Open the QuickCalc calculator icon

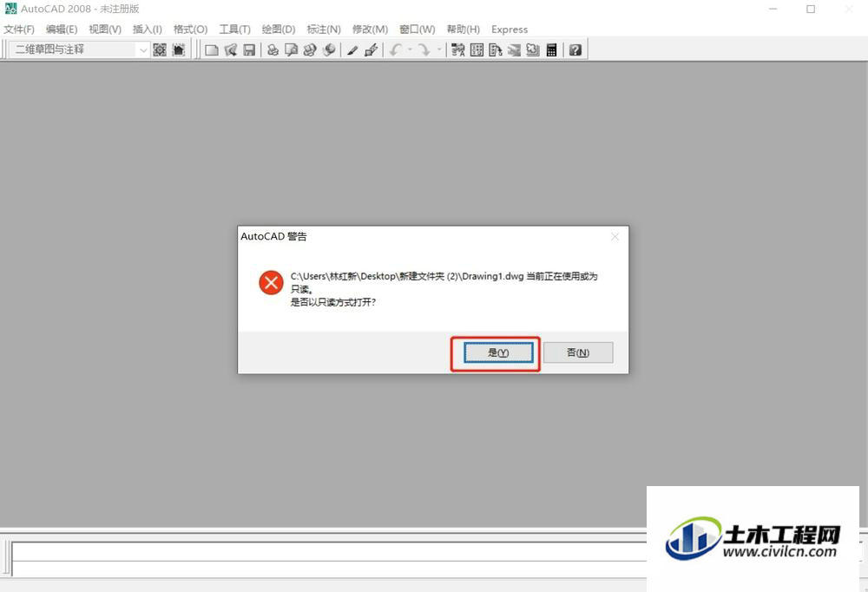pyautogui.click(x=551, y=49)
